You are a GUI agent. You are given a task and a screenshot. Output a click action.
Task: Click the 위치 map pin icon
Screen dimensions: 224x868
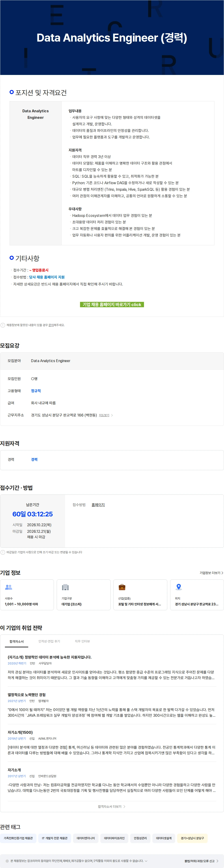pos(178,587)
